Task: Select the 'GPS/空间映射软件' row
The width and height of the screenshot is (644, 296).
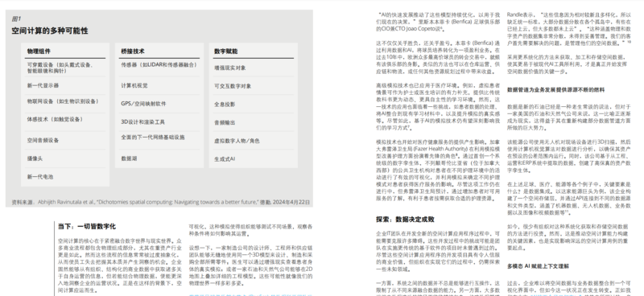Action: (159, 104)
